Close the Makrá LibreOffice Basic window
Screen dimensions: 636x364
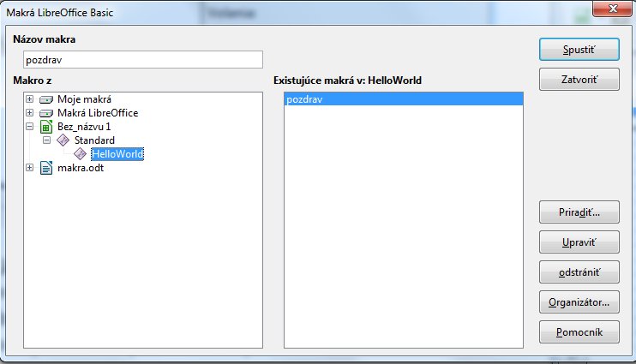point(613,9)
